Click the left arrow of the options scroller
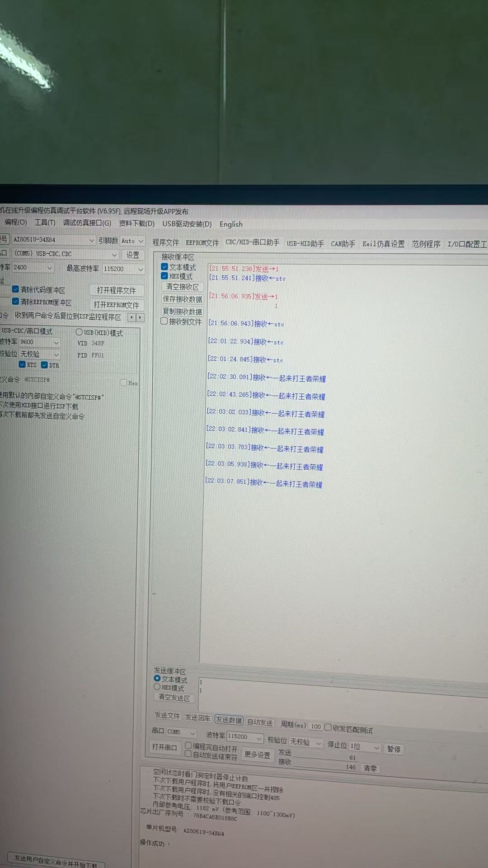The height and width of the screenshot is (868, 488). point(131,318)
